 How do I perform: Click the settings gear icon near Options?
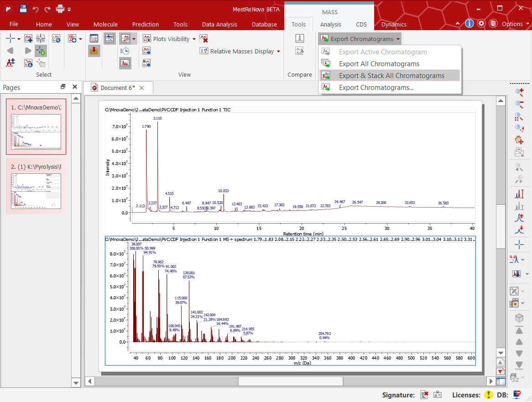click(x=481, y=24)
